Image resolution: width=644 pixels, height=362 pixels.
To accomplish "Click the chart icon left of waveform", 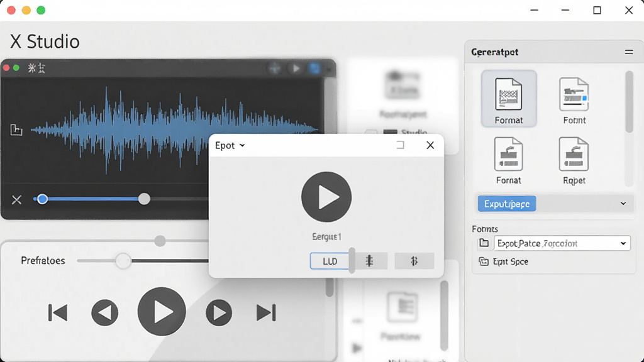I will point(16,130).
